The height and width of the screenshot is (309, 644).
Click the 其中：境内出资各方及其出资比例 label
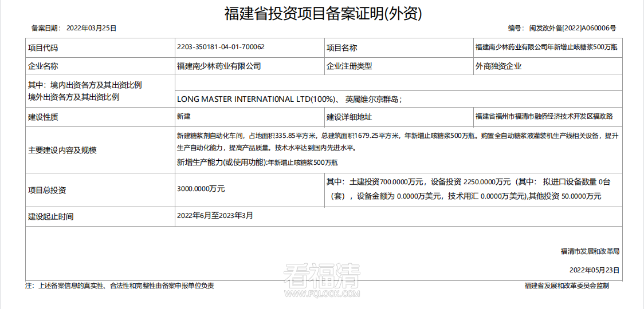pyautogui.click(x=85, y=85)
